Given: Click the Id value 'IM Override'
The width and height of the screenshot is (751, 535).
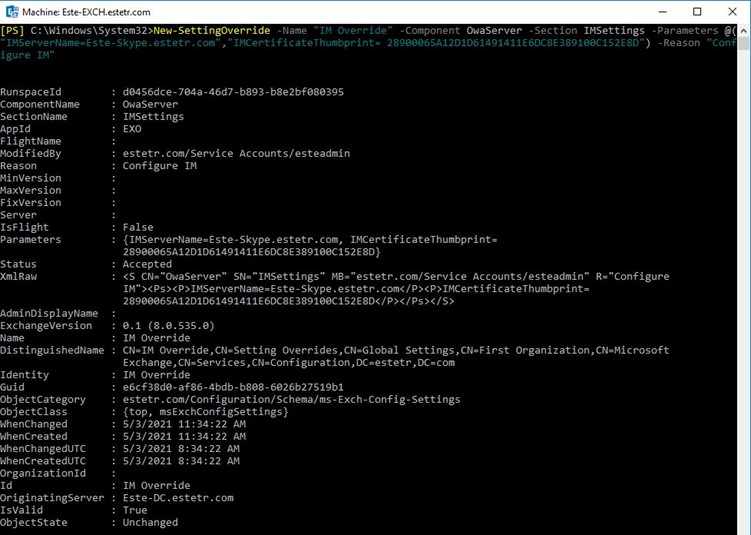Looking at the screenshot, I should tap(157, 485).
